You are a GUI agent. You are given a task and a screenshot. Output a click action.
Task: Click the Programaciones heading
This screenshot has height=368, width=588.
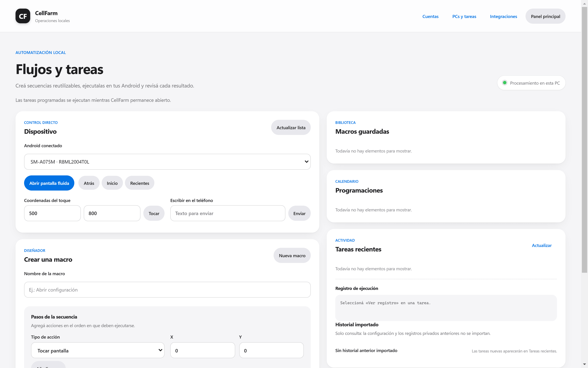click(359, 190)
